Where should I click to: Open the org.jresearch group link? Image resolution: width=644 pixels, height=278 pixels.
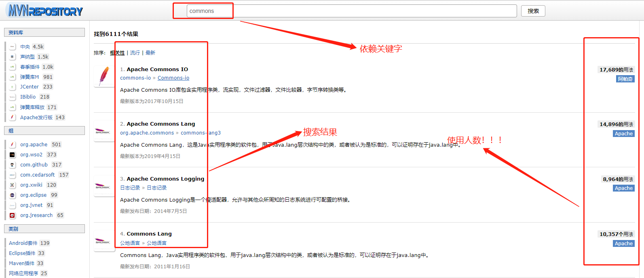pos(36,215)
